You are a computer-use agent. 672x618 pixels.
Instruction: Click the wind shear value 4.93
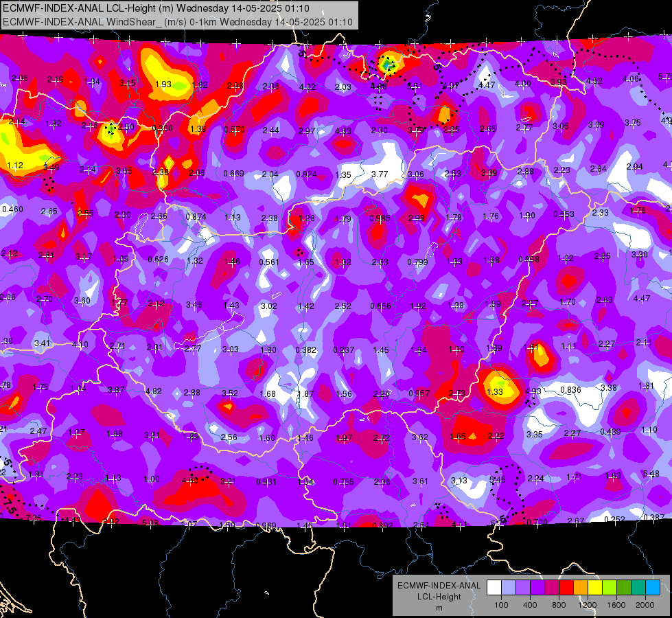coord(533,391)
